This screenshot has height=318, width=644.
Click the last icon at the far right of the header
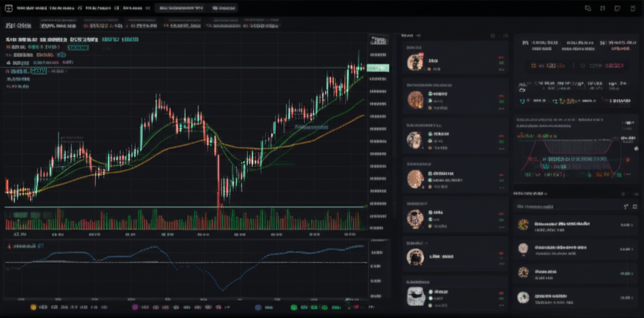633,8
